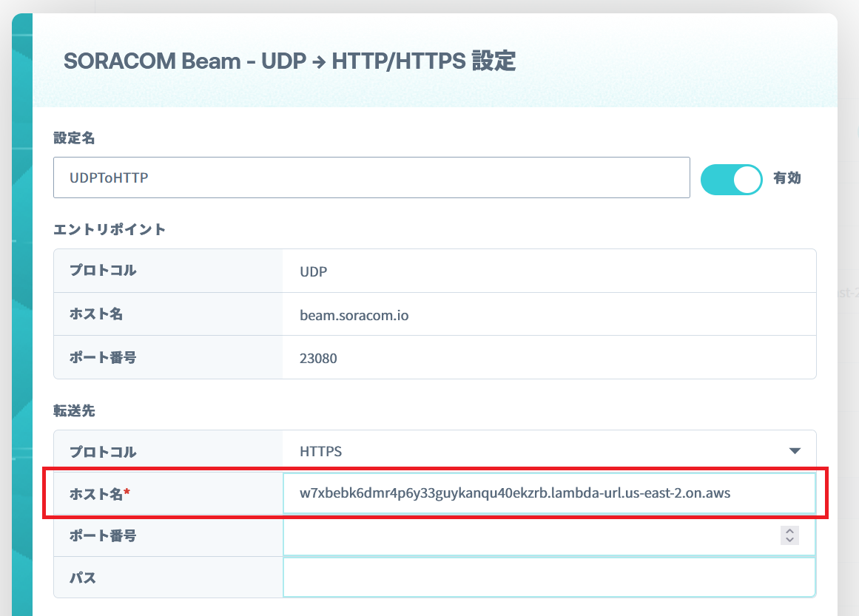
Task: Click the エントリポイント プロトコル label beside UDP
Action: [x=103, y=270]
